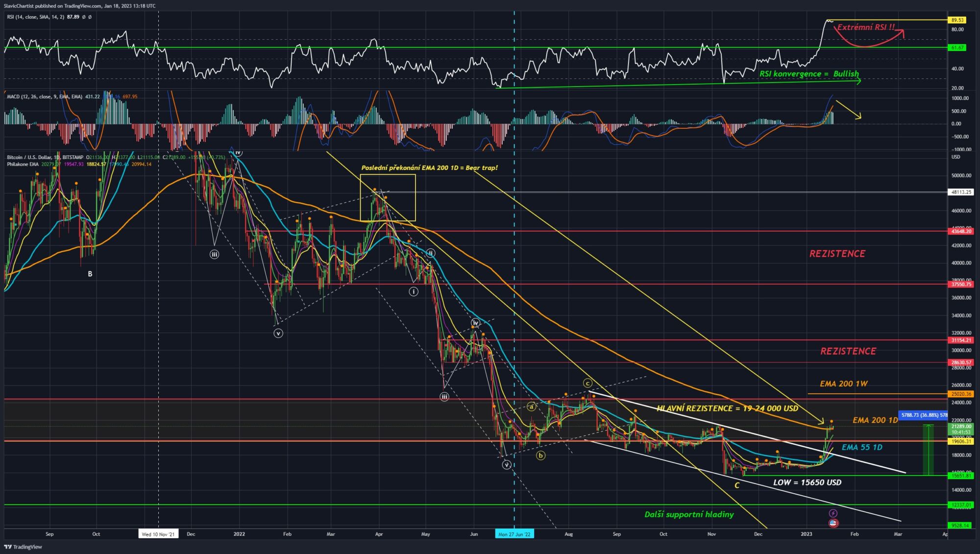Select the RSI (14, close, SMA, 14, 2) legend

36,17
